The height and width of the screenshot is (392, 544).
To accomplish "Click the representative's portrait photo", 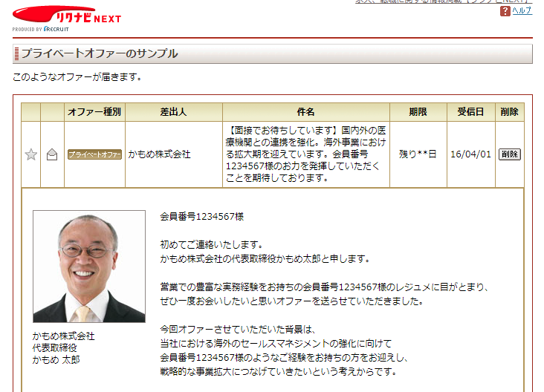I will (x=89, y=267).
